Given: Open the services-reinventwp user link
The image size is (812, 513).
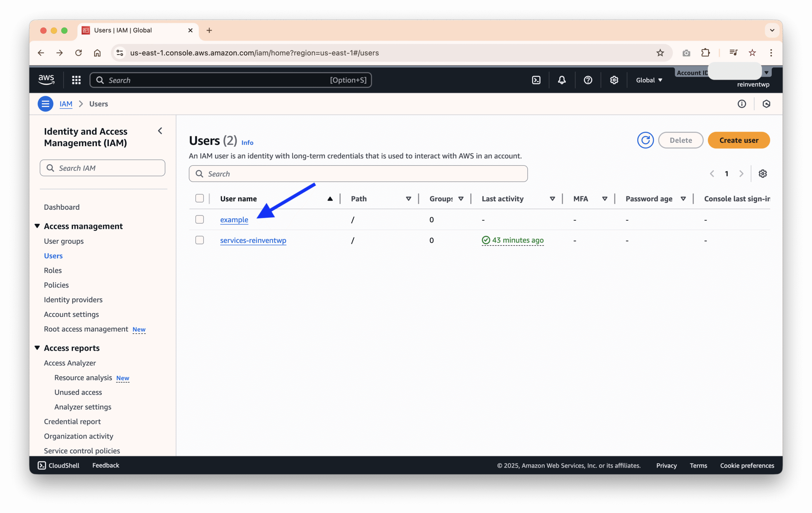Looking at the screenshot, I should [253, 240].
